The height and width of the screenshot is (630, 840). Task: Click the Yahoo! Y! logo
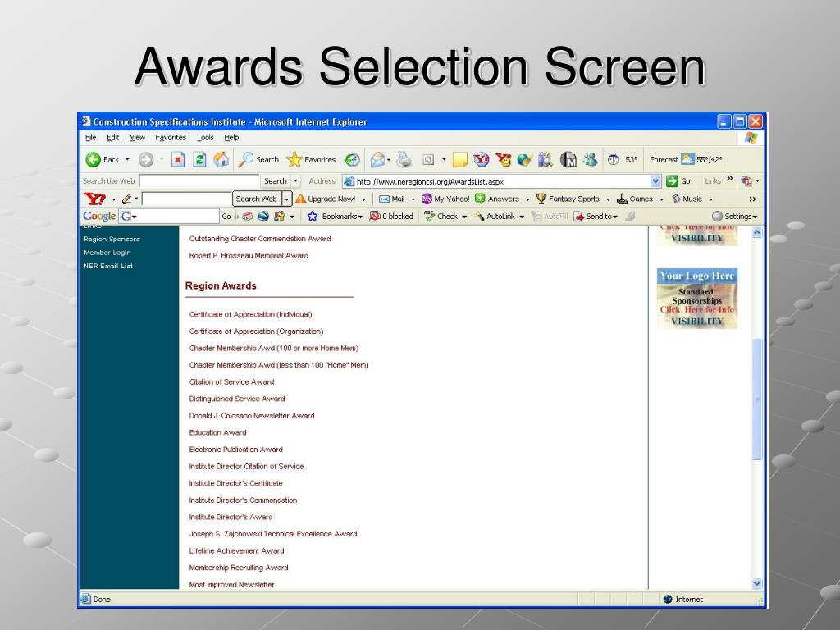[95, 199]
